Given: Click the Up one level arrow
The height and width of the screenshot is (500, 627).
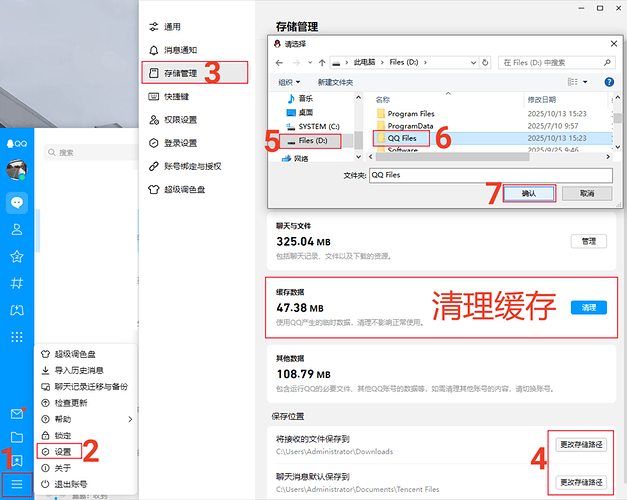Looking at the screenshot, I should pyautogui.click(x=322, y=63).
